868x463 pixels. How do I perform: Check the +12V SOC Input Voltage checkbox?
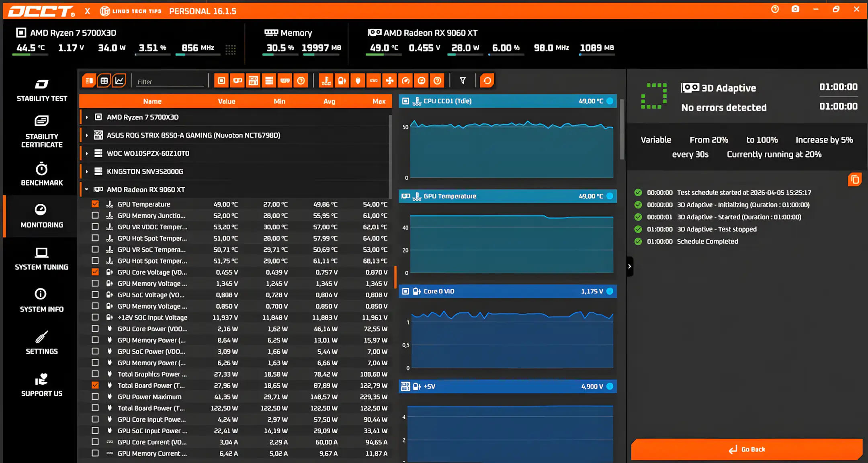(x=95, y=317)
